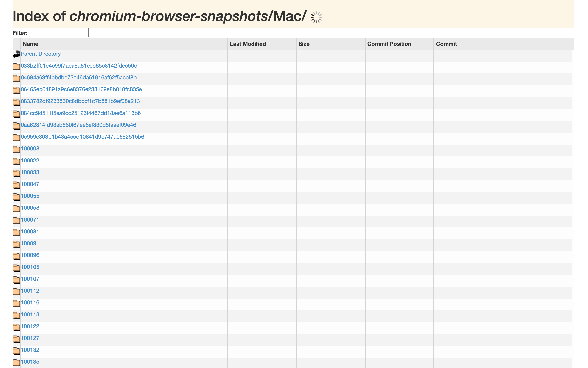588x368 pixels.
Task: Click the Parent Directory back-arrow icon
Action: coord(16,54)
